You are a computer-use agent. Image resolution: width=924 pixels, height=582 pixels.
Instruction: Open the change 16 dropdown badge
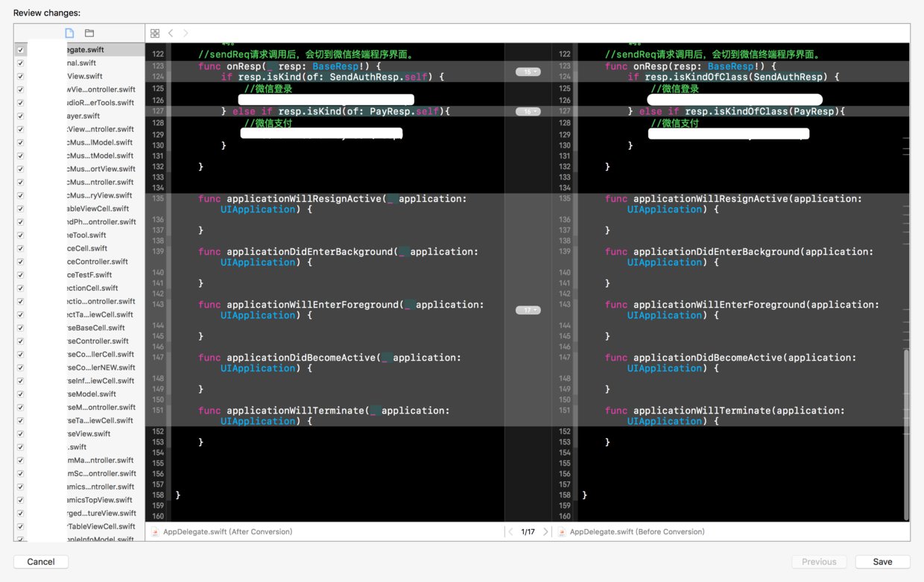(x=528, y=111)
